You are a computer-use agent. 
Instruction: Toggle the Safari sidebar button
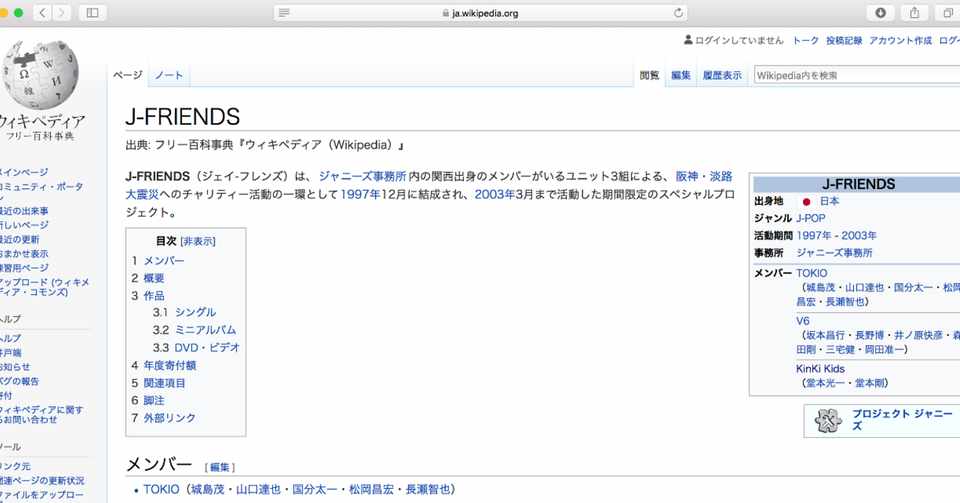92,13
